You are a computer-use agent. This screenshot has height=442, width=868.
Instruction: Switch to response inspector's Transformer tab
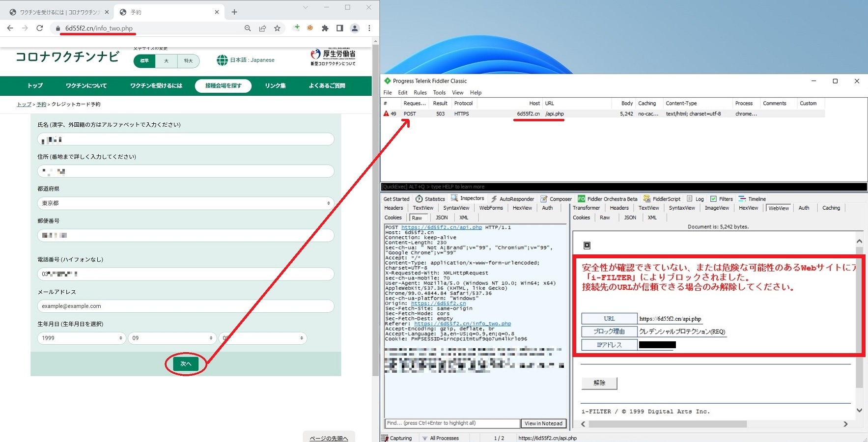click(x=586, y=208)
